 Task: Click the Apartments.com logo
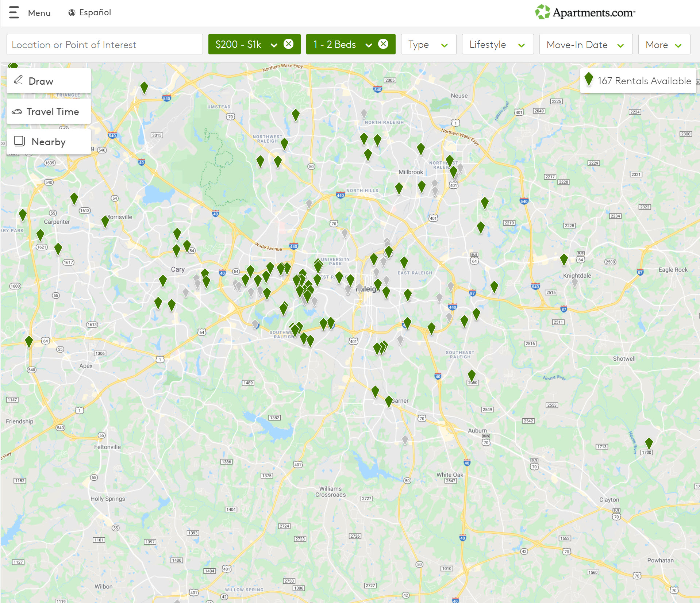click(585, 12)
